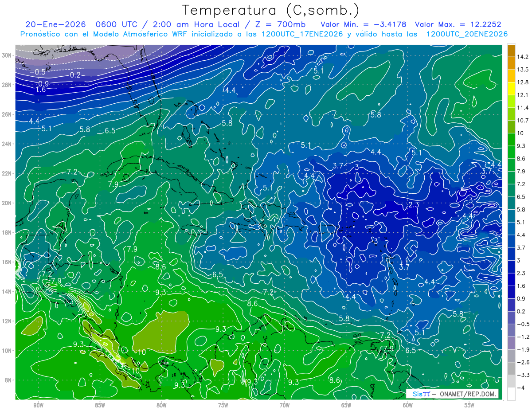Pick the bright yellow swatch in color legend
The width and height of the screenshot is (532, 411).
click(511, 89)
